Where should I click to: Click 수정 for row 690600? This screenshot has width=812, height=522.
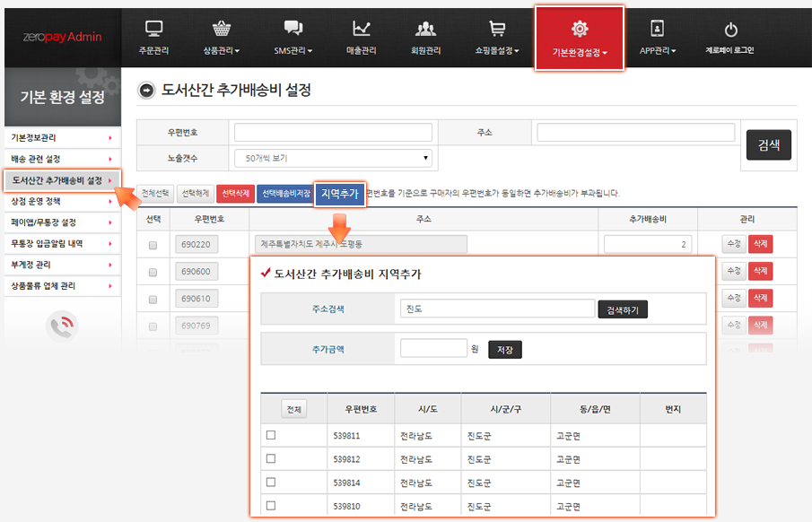click(734, 271)
